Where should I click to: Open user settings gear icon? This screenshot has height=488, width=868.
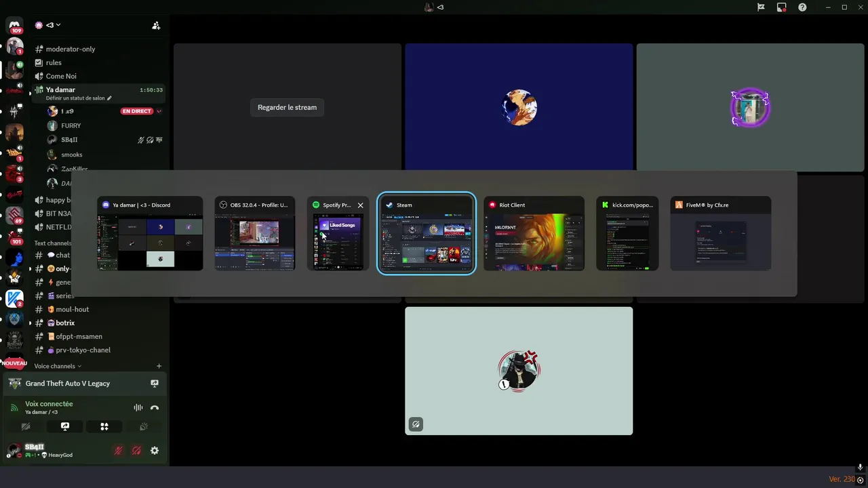[x=155, y=451]
